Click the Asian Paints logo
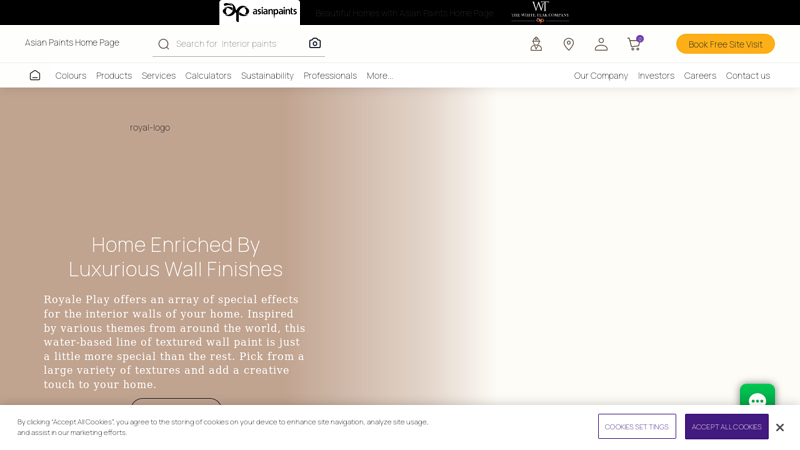 pos(259,12)
